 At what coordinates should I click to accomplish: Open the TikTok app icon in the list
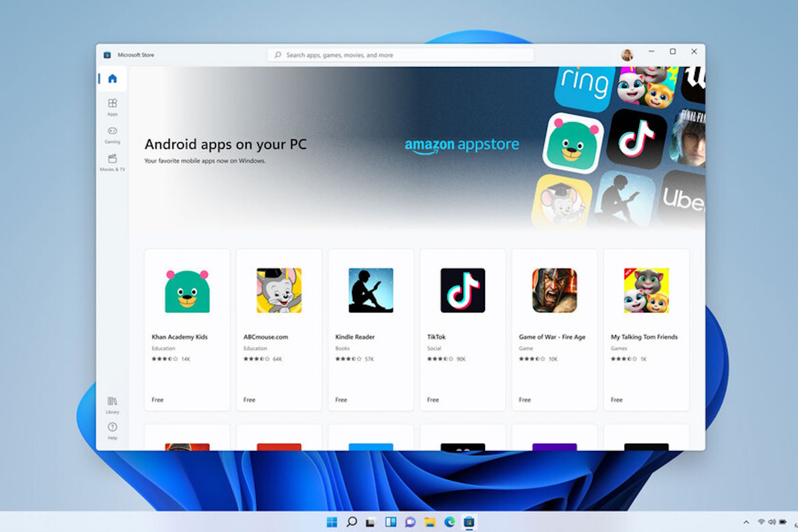pyautogui.click(x=463, y=290)
